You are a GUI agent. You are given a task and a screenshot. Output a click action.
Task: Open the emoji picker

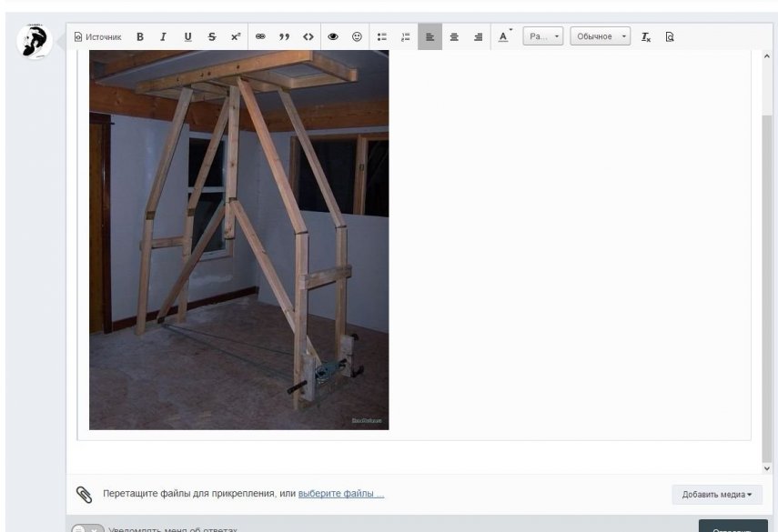pyautogui.click(x=357, y=37)
